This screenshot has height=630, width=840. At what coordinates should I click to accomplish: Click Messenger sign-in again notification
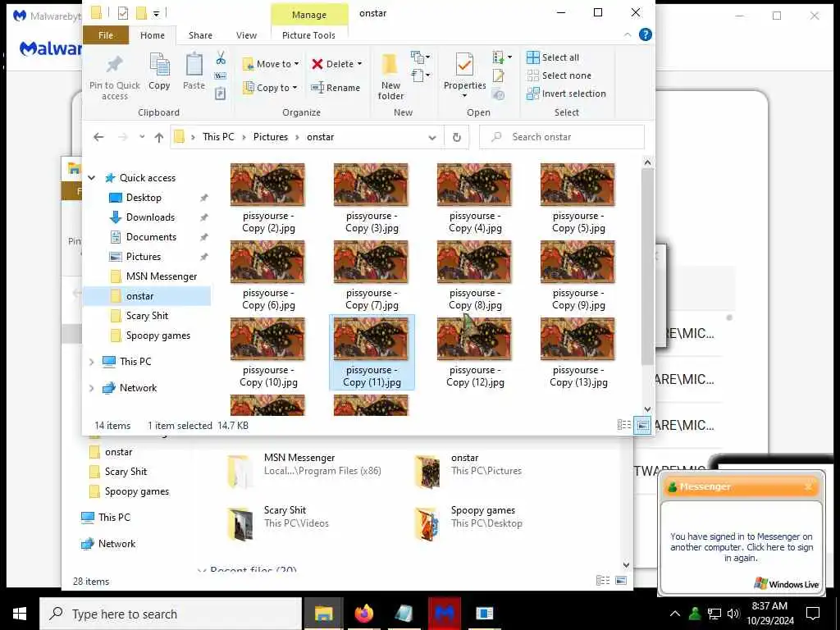[742, 546]
